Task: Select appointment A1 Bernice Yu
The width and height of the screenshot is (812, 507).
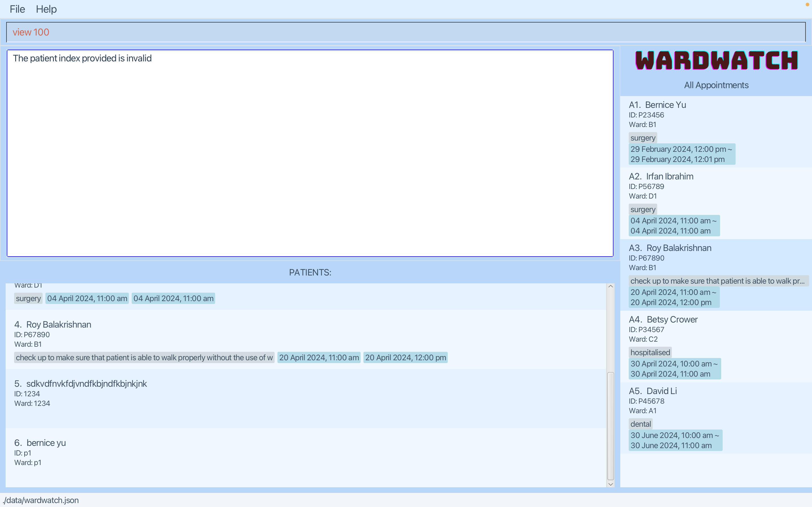Action: [665, 105]
